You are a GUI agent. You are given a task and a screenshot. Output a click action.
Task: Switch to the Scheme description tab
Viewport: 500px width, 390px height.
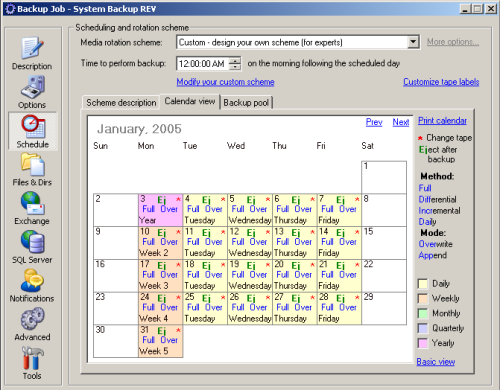(121, 103)
